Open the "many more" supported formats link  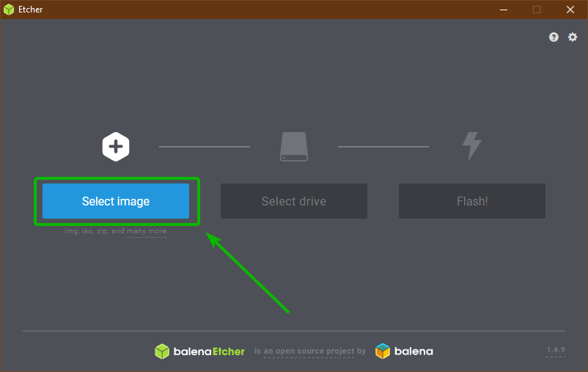pyautogui.click(x=147, y=231)
